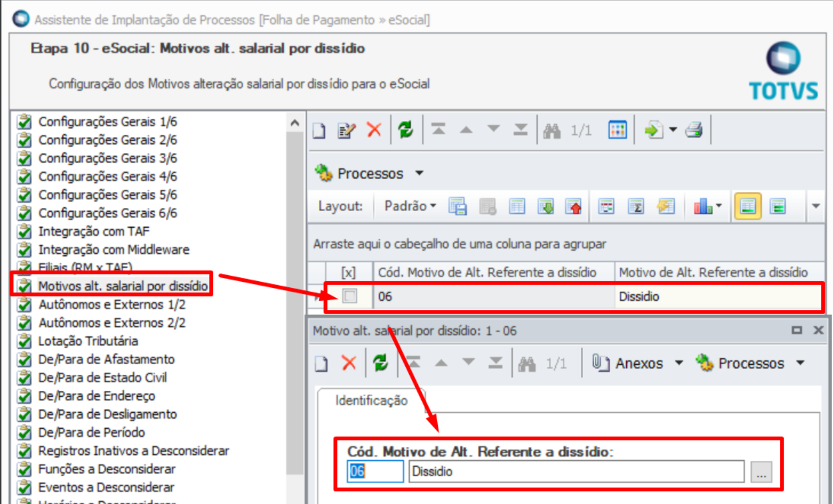Click the blue colored grid view icon
The width and height of the screenshot is (833, 504).
[x=617, y=130]
